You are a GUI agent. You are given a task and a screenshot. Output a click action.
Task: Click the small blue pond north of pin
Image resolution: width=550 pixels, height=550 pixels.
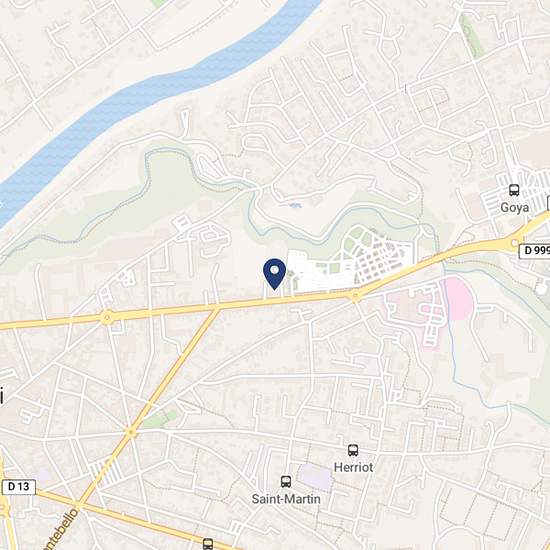tap(292, 205)
